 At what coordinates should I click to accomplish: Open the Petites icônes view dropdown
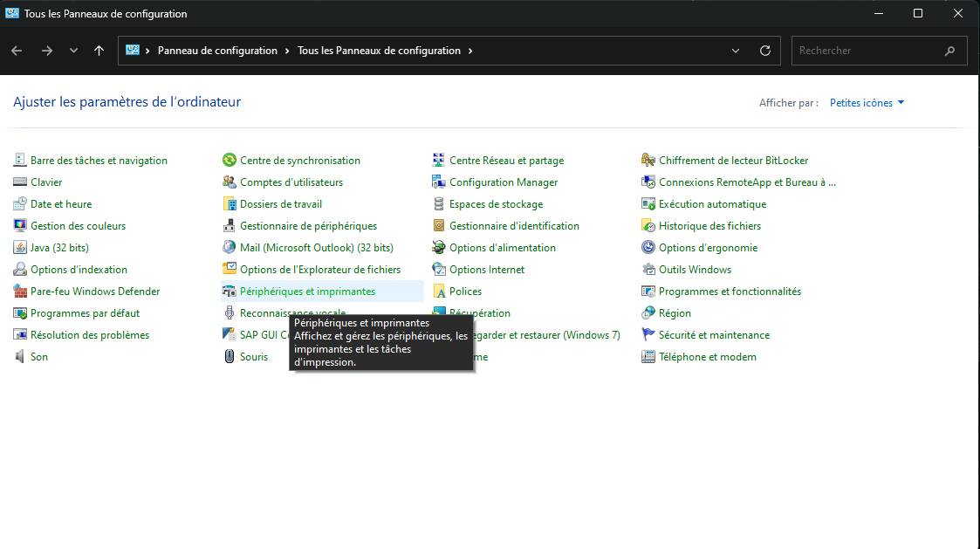click(867, 103)
